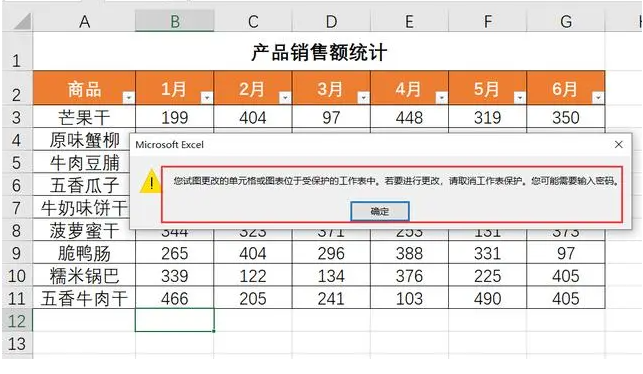Select row 2 header
This screenshot has height=374, width=643.
point(17,88)
